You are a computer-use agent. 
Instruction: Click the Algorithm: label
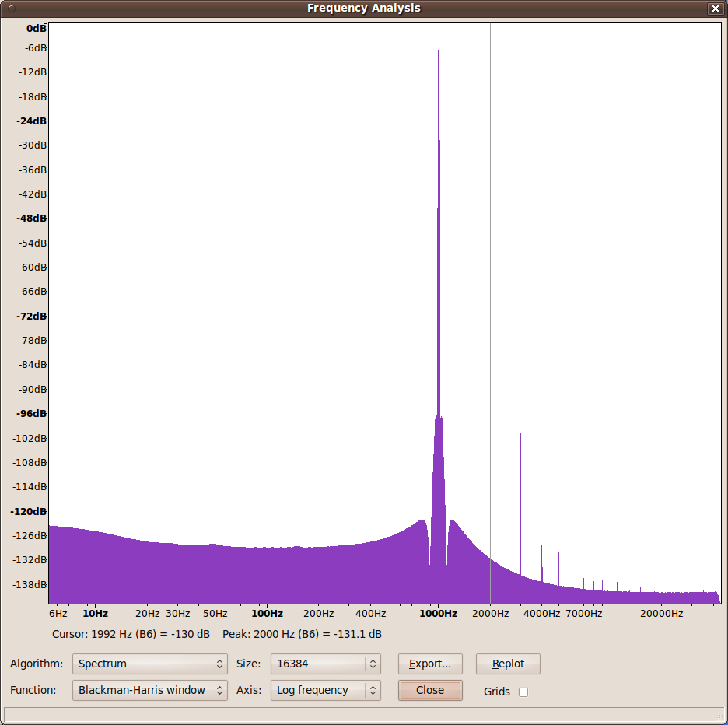tap(37, 664)
